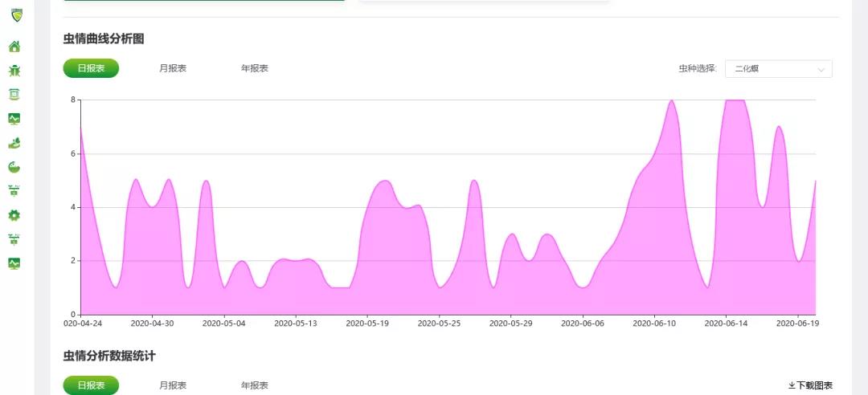The image size is (868, 395).
Task: Click the chart curve peak near 2020-06-10
Action: [672, 101]
